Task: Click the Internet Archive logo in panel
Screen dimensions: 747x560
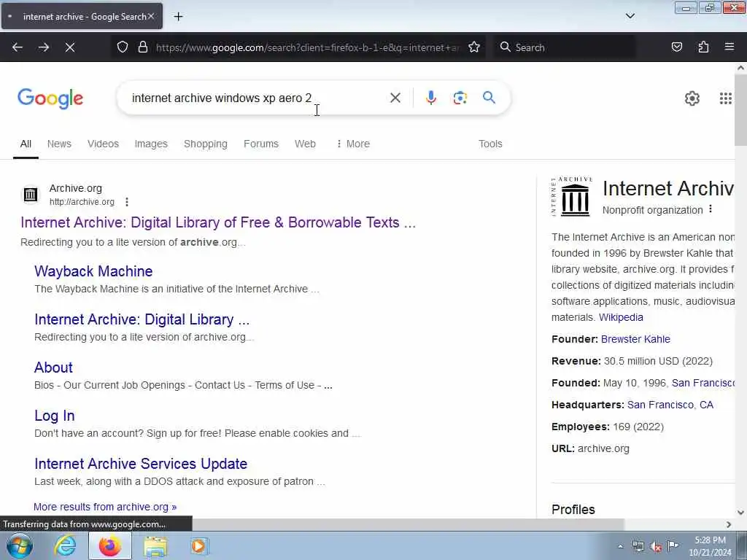Action: [x=572, y=196]
